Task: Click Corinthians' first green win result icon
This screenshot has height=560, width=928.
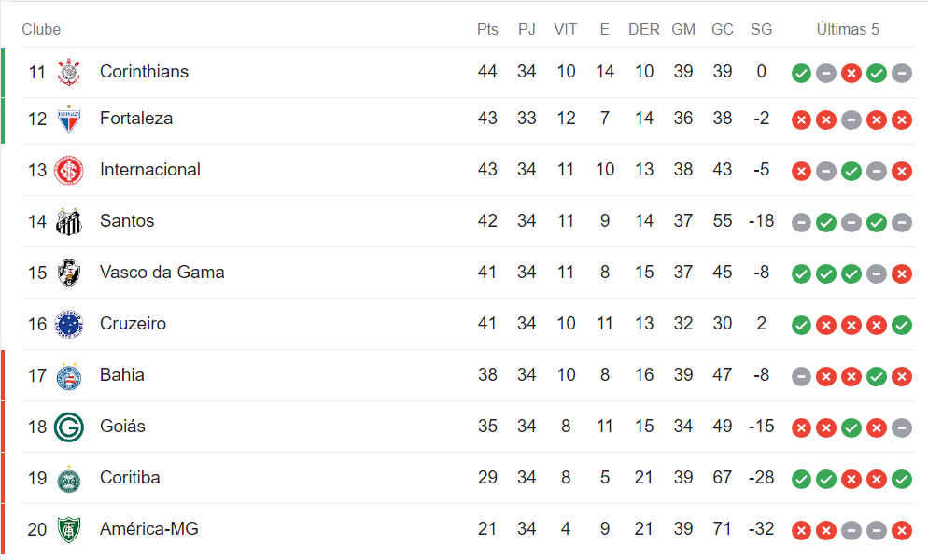Action: [x=801, y=74]
